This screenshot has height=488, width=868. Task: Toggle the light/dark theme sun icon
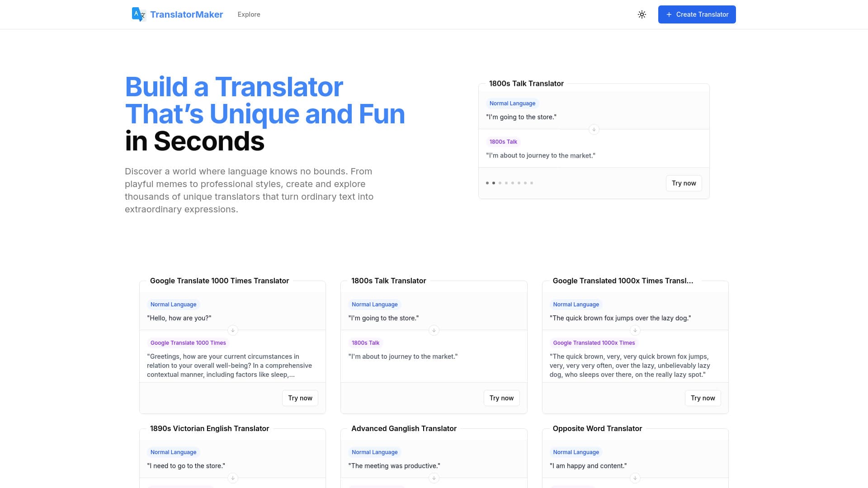click(642, 14)
